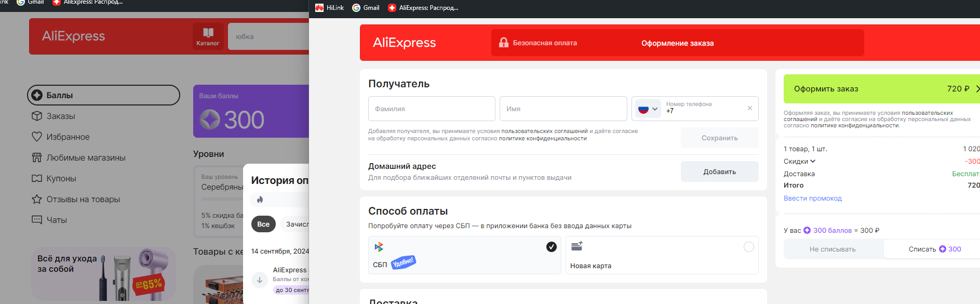Click the СБП logo icon
The width and height of the screenshot is (980, 304).
coord(379,247)
